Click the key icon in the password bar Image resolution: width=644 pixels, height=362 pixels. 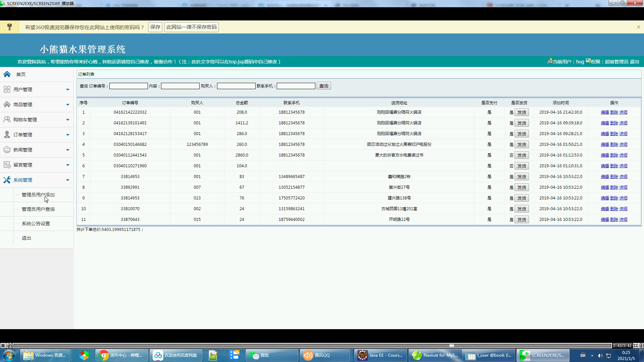[x=9, y=27]
